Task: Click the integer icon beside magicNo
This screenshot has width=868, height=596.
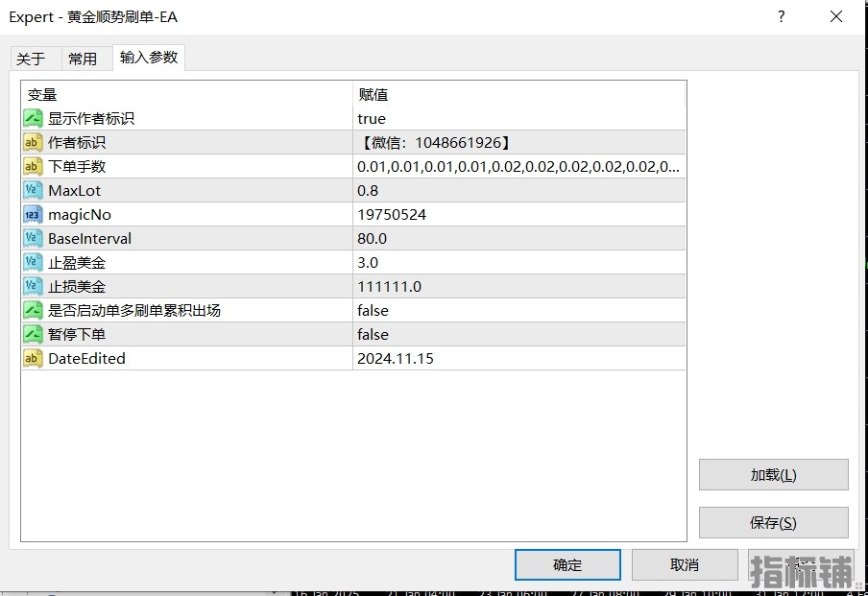Action: point(33,214)
